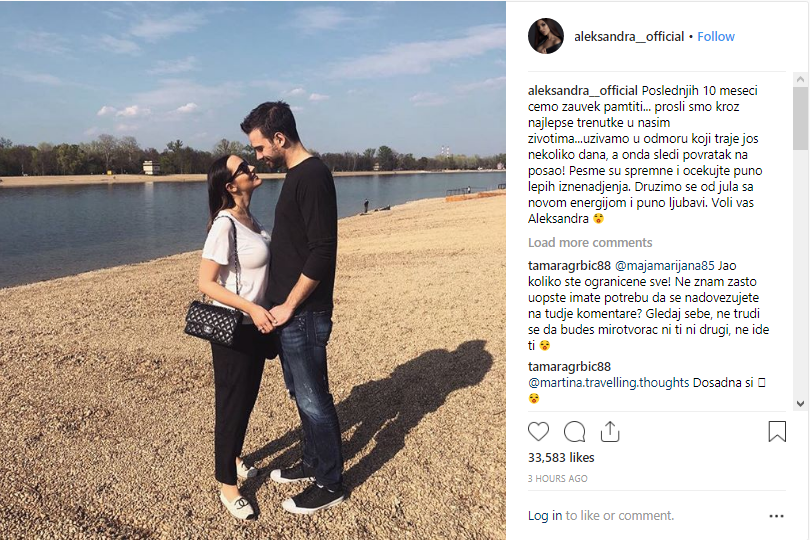View tamaragrbic88 profile from second comment
810x540 pixels.
coord(569,366)
